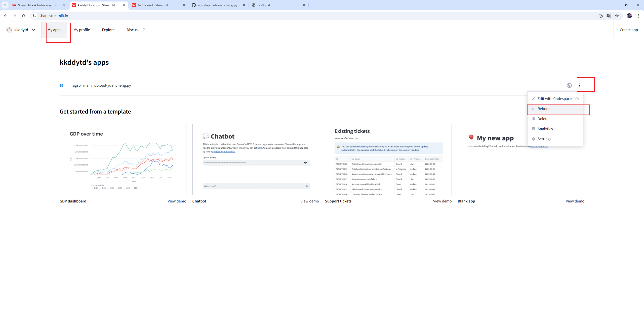Click the chart icon beside Analytics
644x314 pixels.
tap(533, 129)
